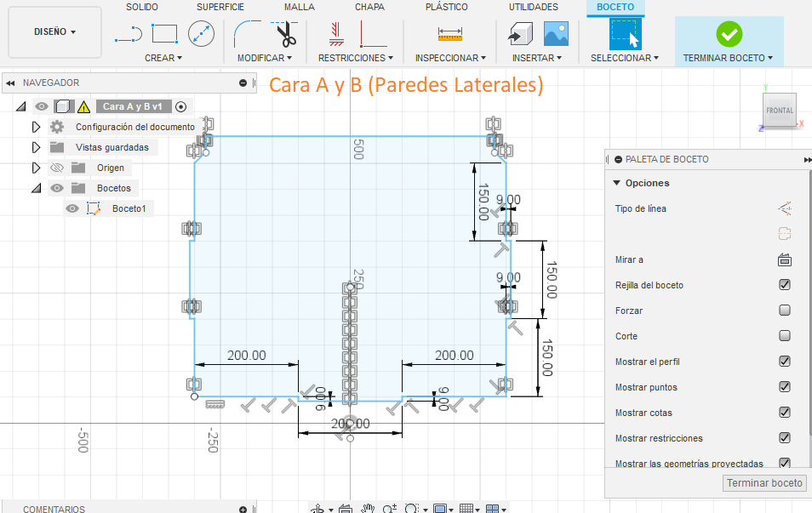The height and width of the screenshot is (513, 812).
Task: Click the Terminar boceto button in palette
Action: [764, 483]
